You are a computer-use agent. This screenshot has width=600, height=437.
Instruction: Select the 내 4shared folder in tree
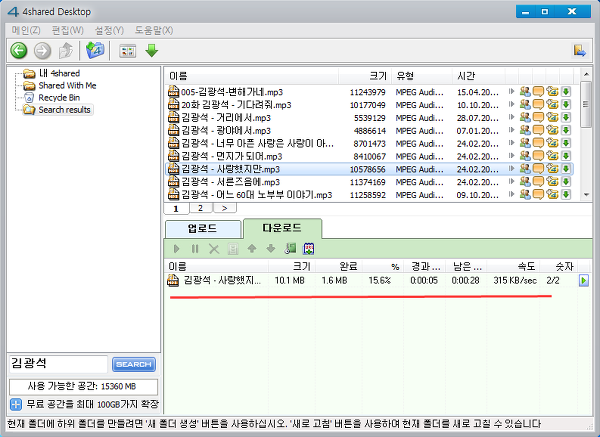[x=59, y=73]
